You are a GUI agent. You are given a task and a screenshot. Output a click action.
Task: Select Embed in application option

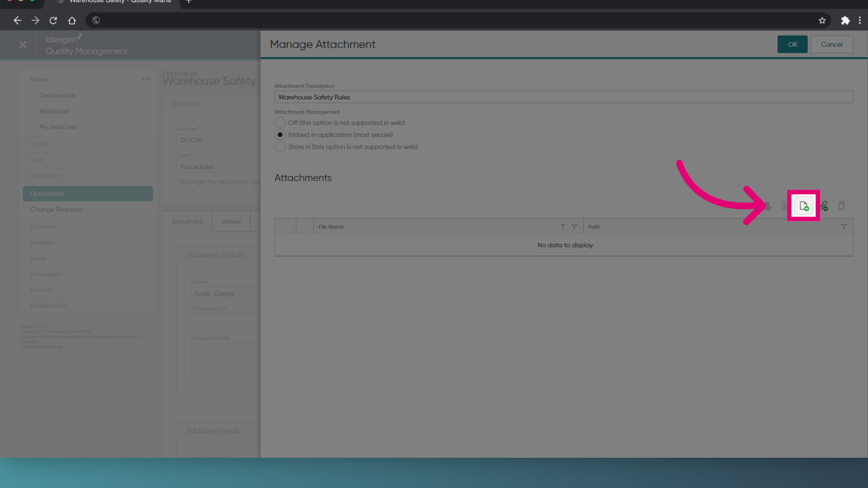pyautogui.click(x=280, y=135)
